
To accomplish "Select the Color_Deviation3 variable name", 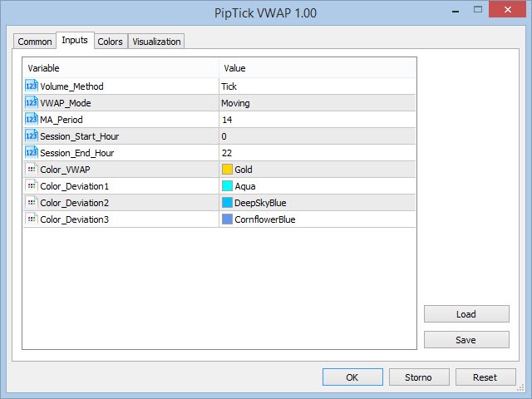I will (74, 219).
